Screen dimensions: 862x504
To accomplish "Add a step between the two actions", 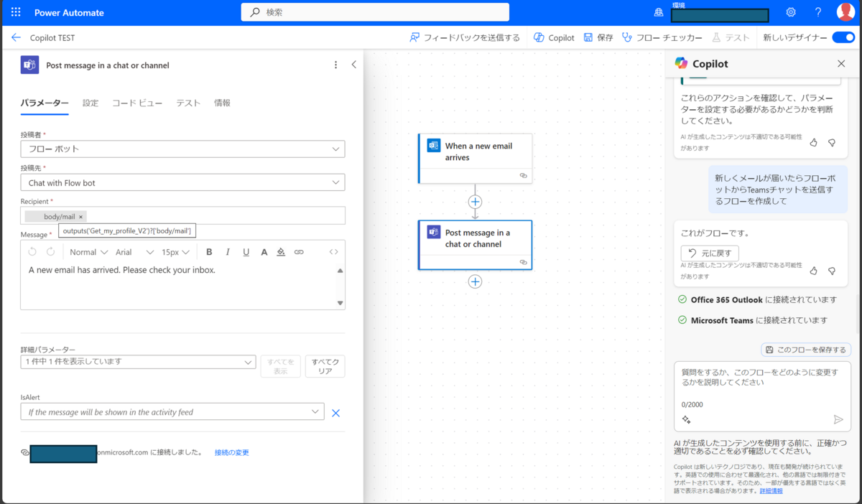I will click(x=475, y=202).
